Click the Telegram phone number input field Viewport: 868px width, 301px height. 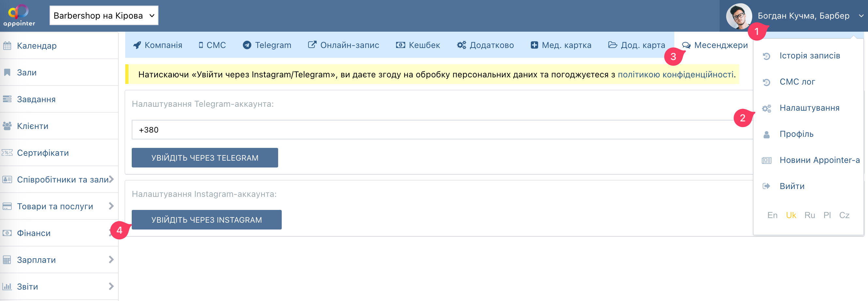click(438, 130)
